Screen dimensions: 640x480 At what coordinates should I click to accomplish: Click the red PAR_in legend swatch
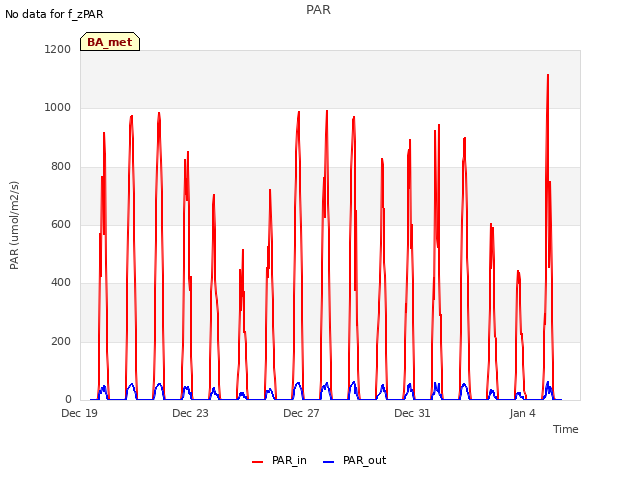[x=258, y=462]
